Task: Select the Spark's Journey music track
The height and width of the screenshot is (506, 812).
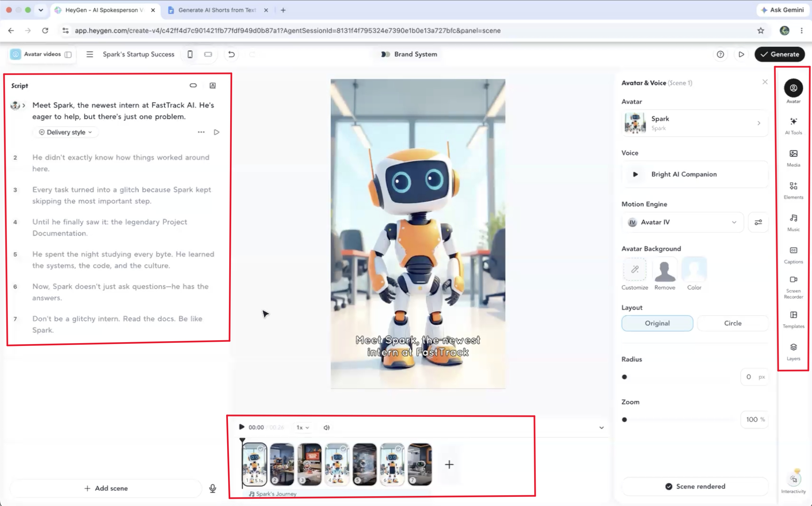Action: (337, 494)
